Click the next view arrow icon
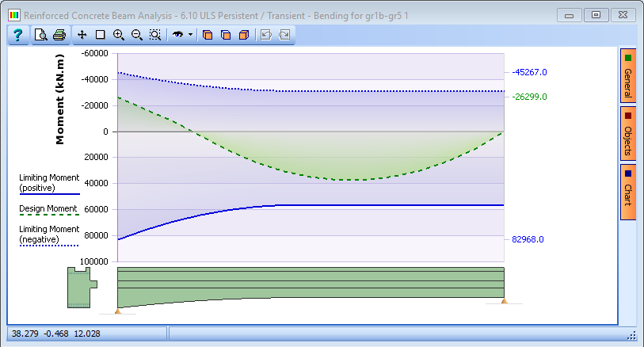 (284, 35)
